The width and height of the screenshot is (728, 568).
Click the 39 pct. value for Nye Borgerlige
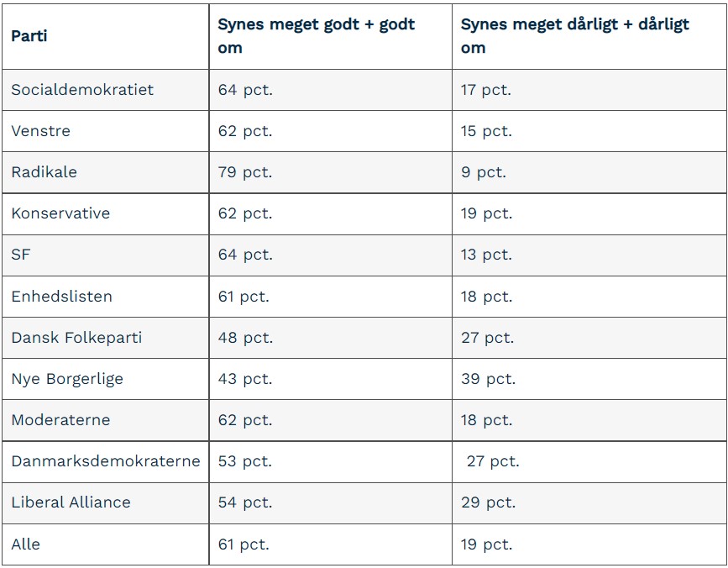488,379
